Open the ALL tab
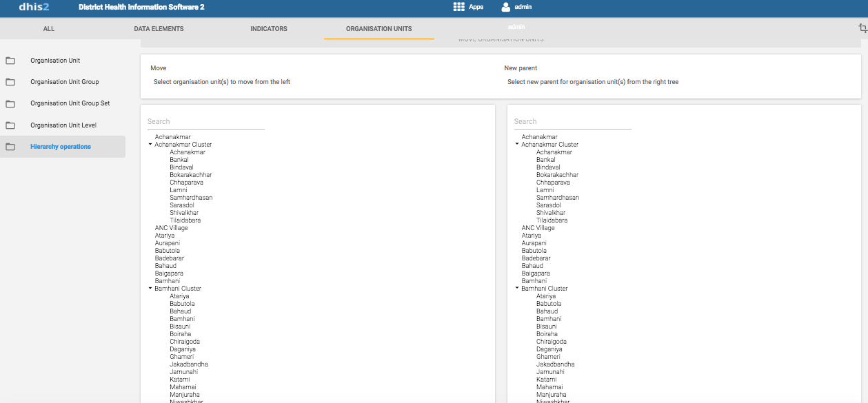The width and height of the screenshot is (868, 403). [x=49, y=29]
